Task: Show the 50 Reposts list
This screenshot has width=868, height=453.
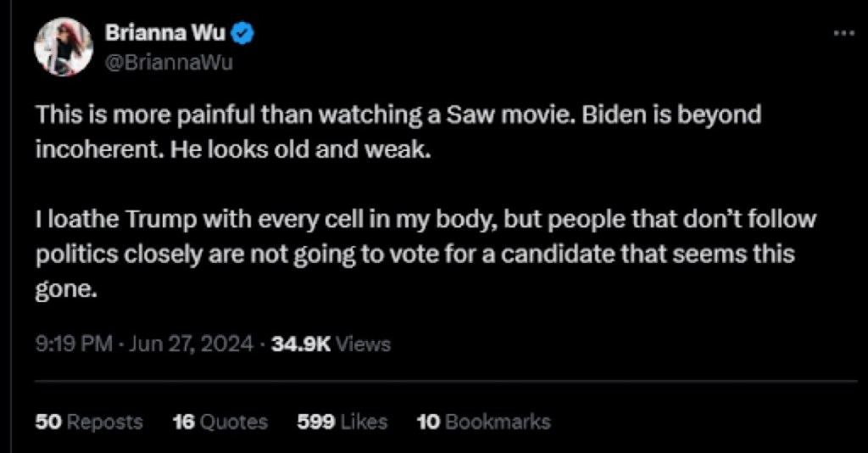Action: 89,422
